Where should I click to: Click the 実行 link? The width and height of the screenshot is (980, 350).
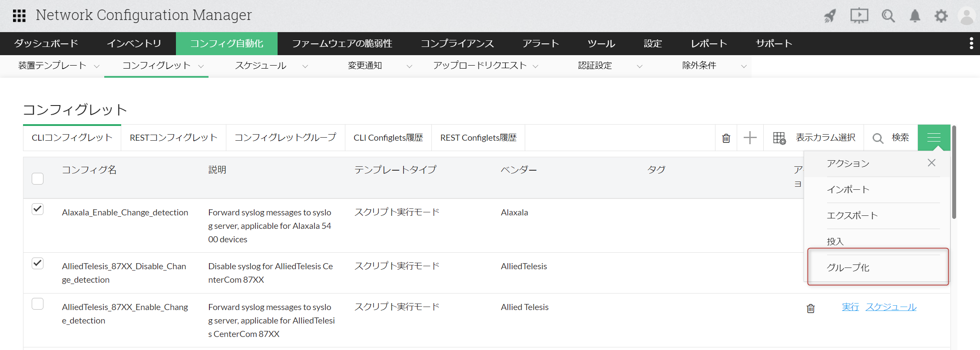pyautogui.click(x=850, y=307)
